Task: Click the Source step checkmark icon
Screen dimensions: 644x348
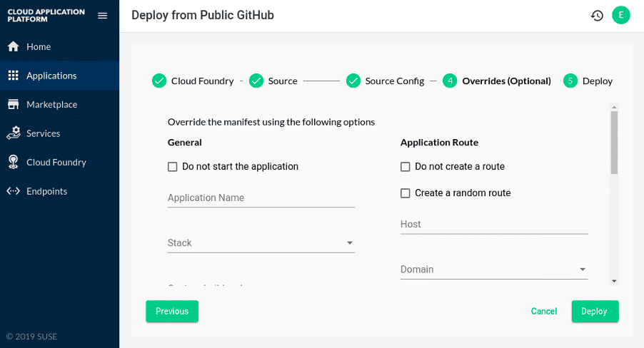Action: pos(256,81)
